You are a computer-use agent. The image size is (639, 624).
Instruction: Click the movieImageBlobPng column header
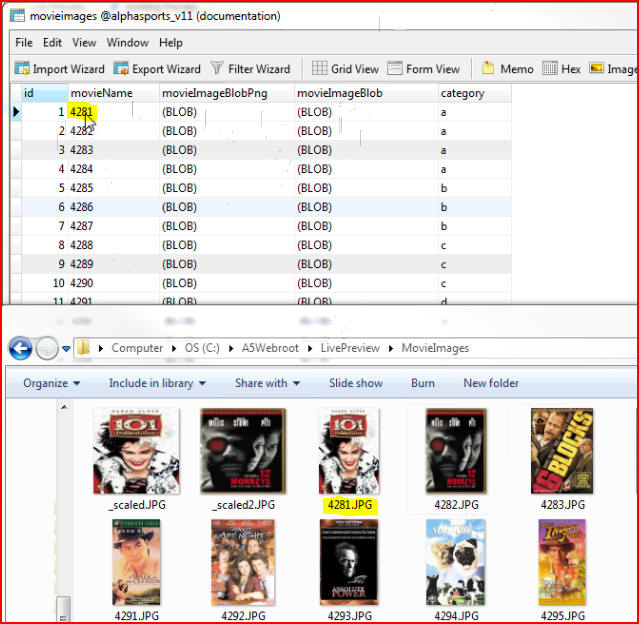(x=227, y=93)
